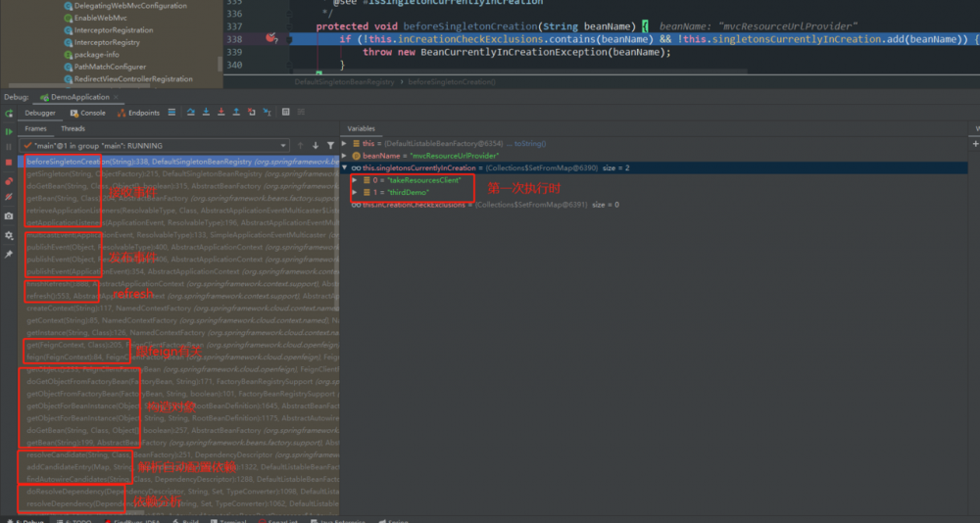Select RedirectViewControllerRegistration class

[x=133, y=79]
